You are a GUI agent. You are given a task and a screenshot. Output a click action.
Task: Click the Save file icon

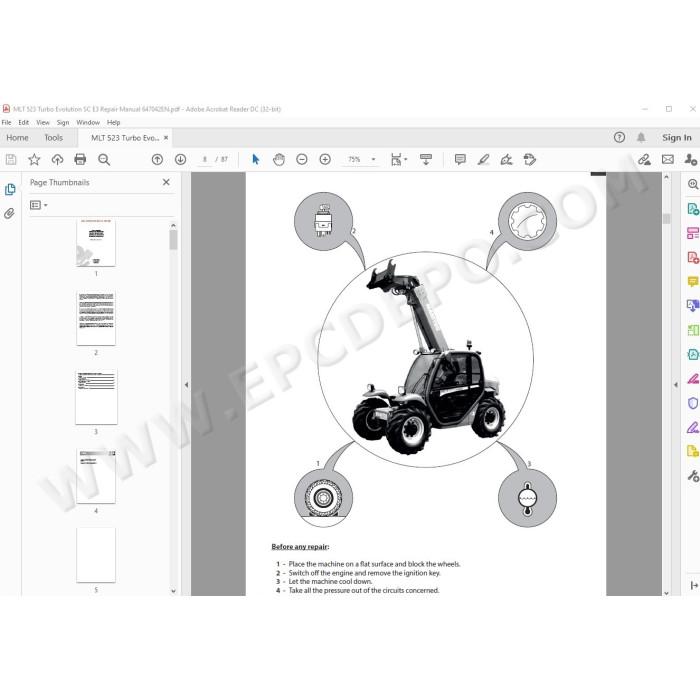click(x=11, y=159)
